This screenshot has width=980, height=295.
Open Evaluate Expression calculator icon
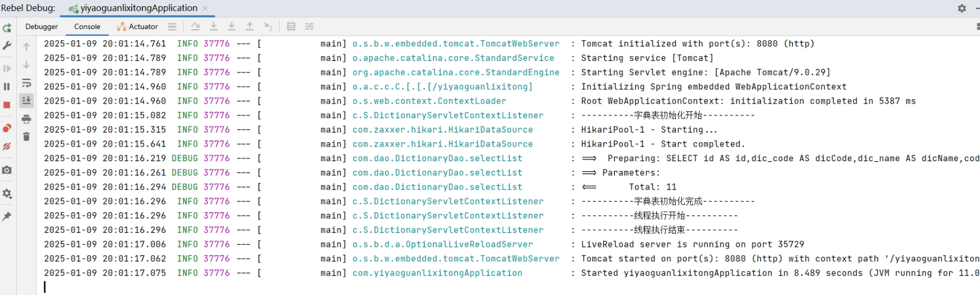pos(291,26)
